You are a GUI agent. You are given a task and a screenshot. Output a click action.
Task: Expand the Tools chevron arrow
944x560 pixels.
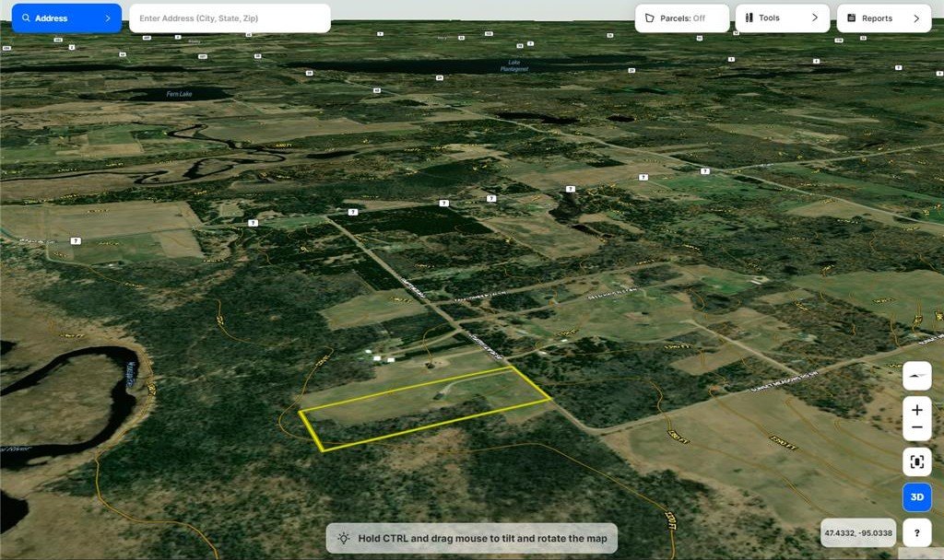814,18
